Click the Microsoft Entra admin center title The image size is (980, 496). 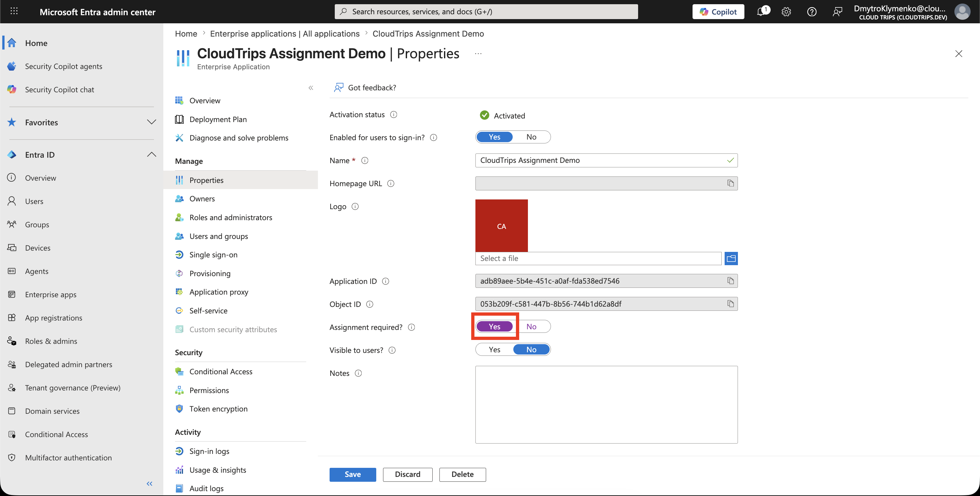(x=98, y=12)
